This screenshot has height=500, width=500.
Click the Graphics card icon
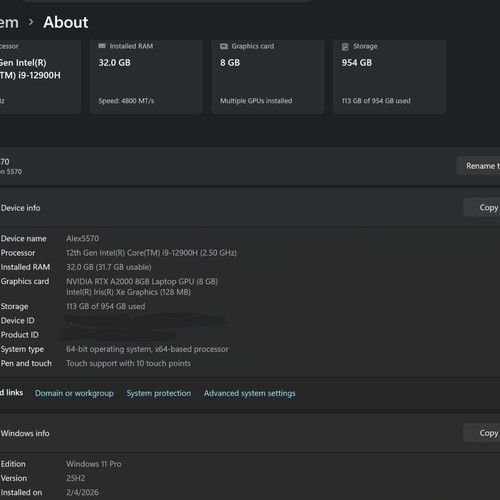pos(224,46)
